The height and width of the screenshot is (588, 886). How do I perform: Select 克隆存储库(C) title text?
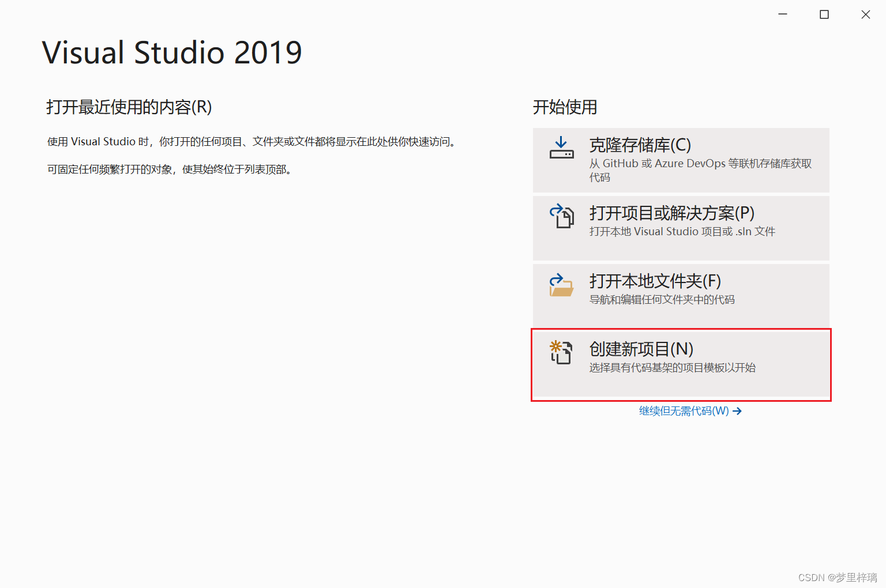pyautogui.click(x=640, y=145)
